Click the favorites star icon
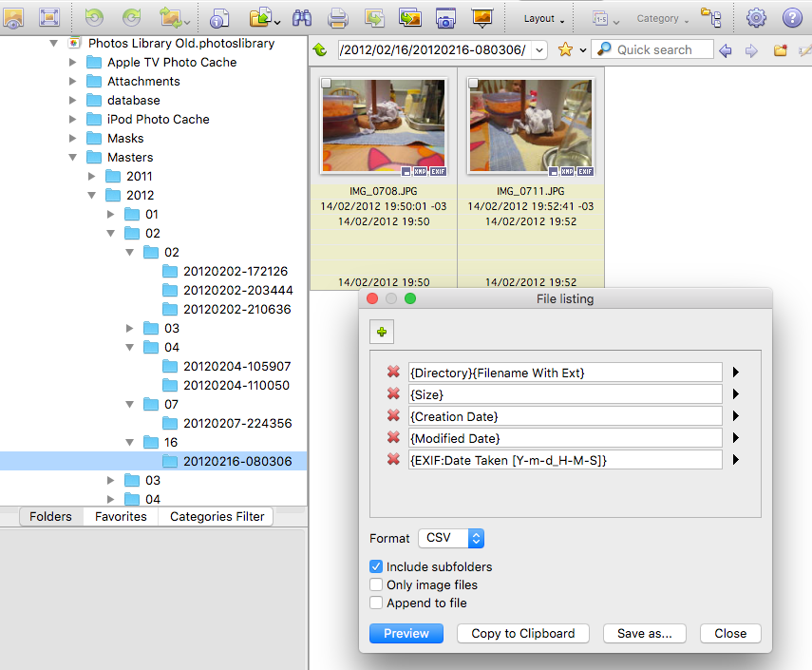The width and height of the screenshot is (812, 670). [x=565, y=50]
